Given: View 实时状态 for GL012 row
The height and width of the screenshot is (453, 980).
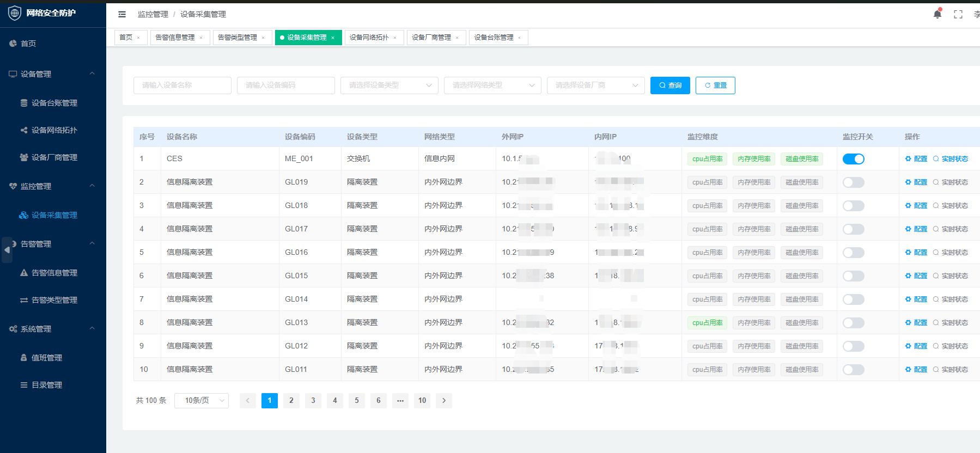Looking at the screenshot, I should pyautogui.click(x=951, y=346).
